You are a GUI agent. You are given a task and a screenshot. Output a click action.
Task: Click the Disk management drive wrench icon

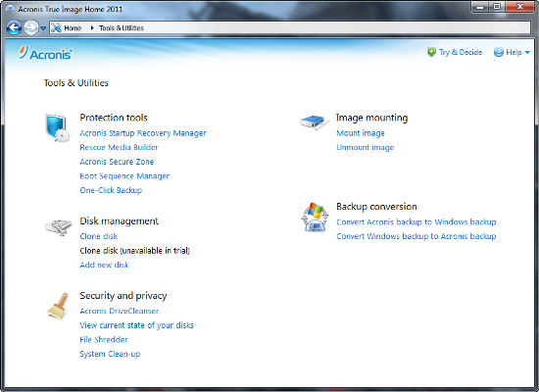(59, 227)
